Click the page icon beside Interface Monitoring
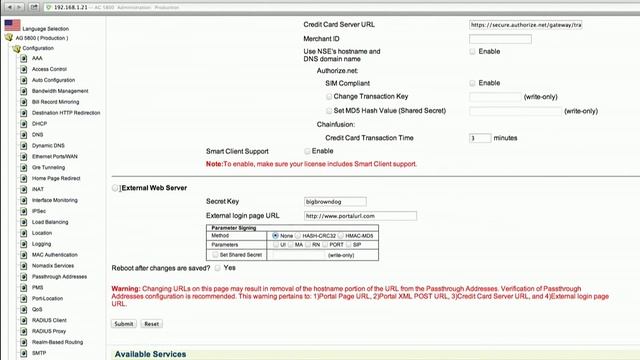This screenshot has width=640, height=360. point(24,200)
